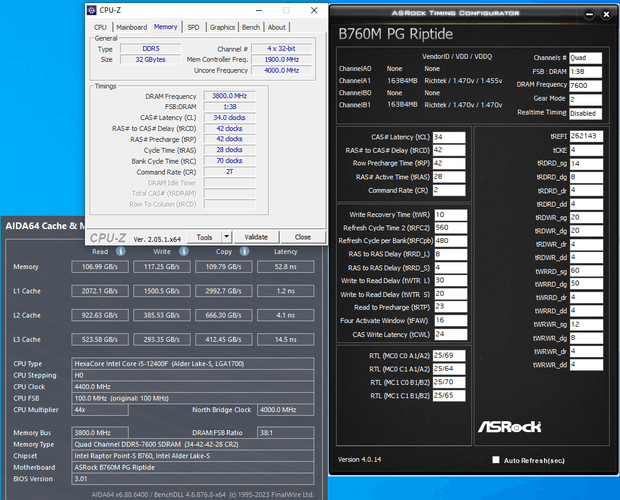Click the CPU Type field in AIDA64
This screenshot has height=500, width=620.
193,364
